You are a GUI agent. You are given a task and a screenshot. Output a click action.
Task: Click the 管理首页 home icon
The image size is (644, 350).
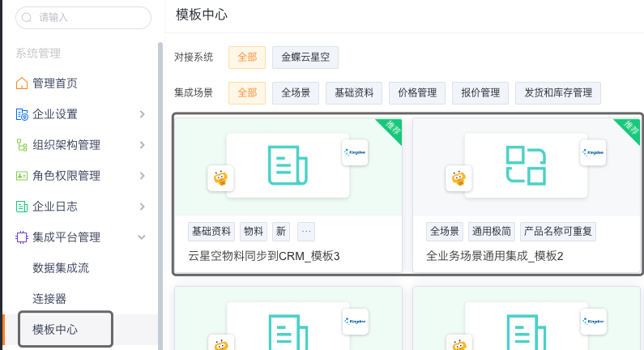pyautogui.click(x=22, y=83)
